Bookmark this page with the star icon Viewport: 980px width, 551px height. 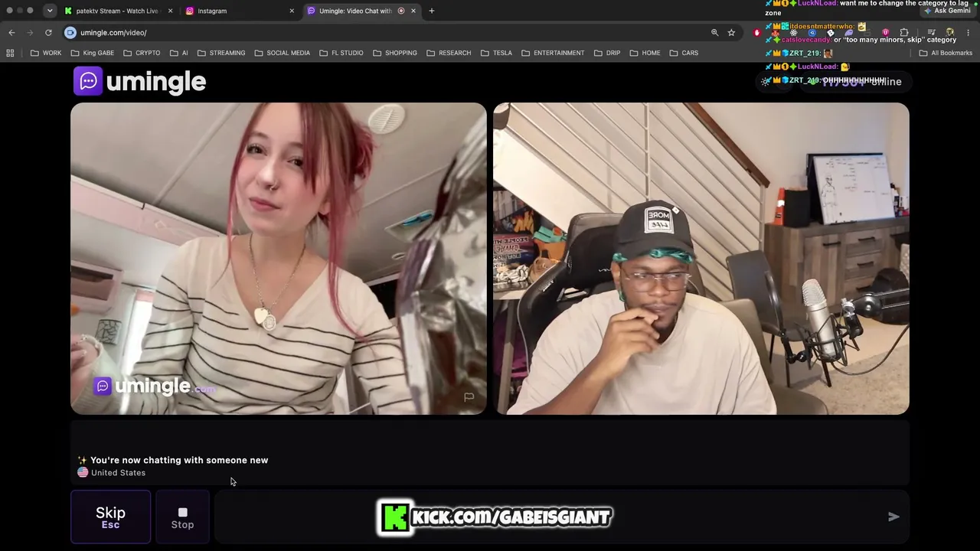[731, 32]
